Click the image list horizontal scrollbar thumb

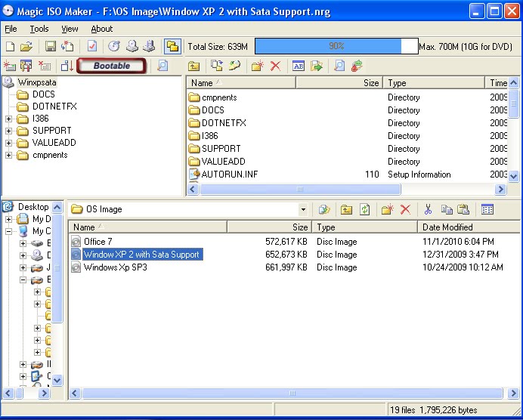tap(300, 190)
